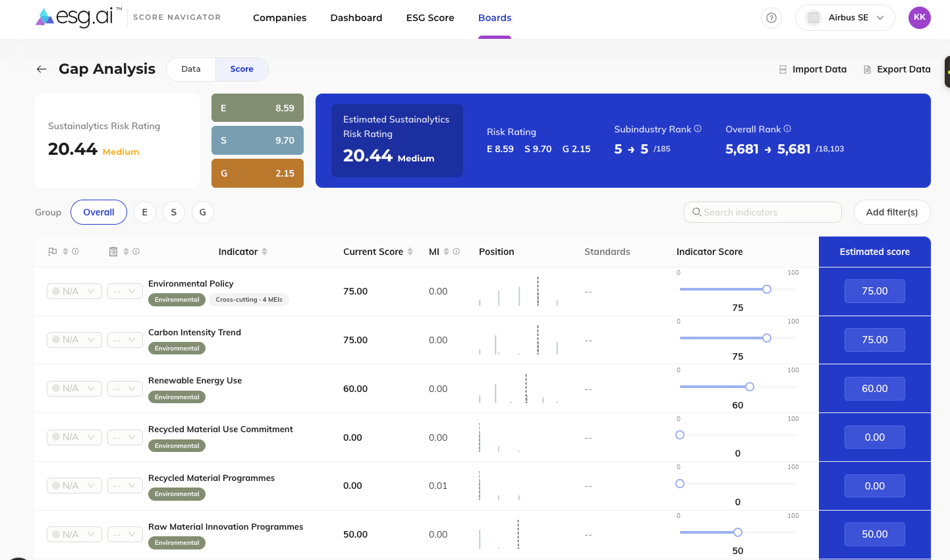Click the Export Data document icon

pos(867,69)
